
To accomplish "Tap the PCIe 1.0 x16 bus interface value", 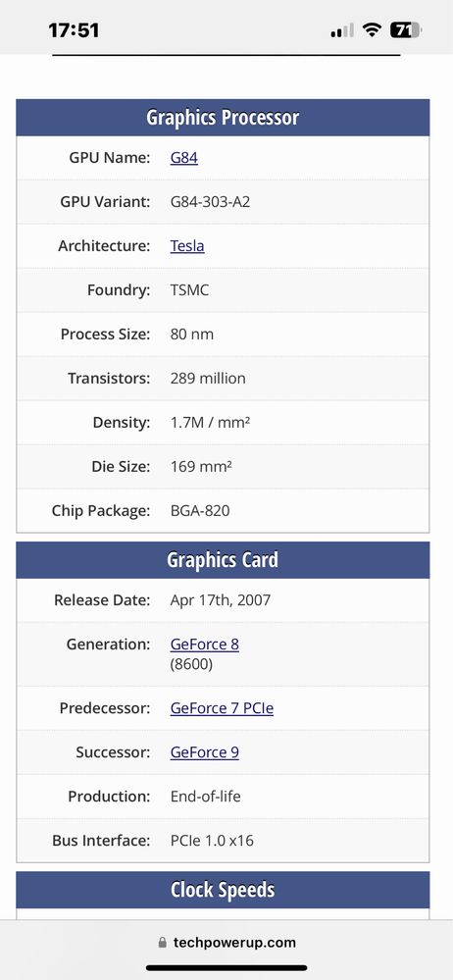I will point(212,840).
